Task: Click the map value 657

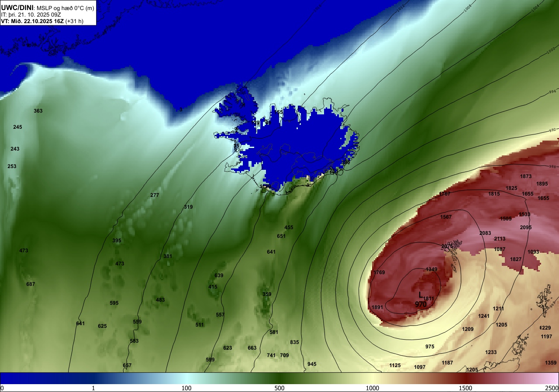Action: click(x=127, y=365)
